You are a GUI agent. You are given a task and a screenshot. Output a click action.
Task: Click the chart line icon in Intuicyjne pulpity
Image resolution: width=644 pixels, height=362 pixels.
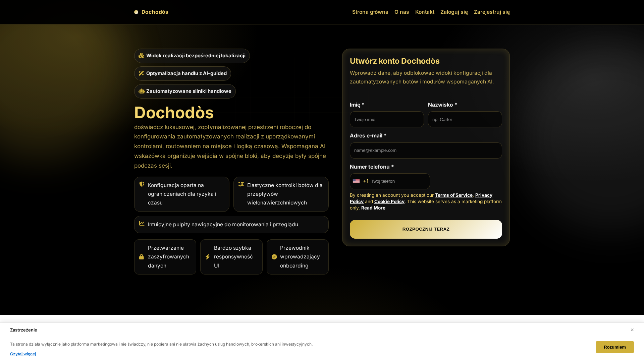pos(142,223)
